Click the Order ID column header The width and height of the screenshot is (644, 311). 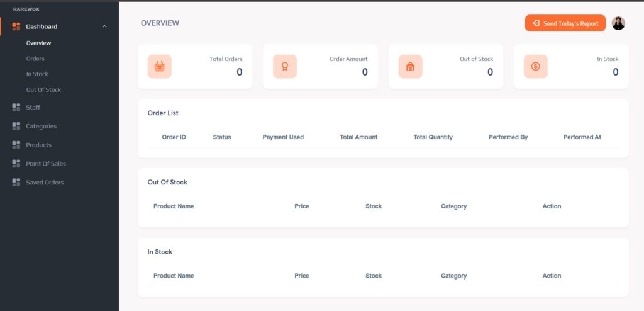click(x=174, y=137)
